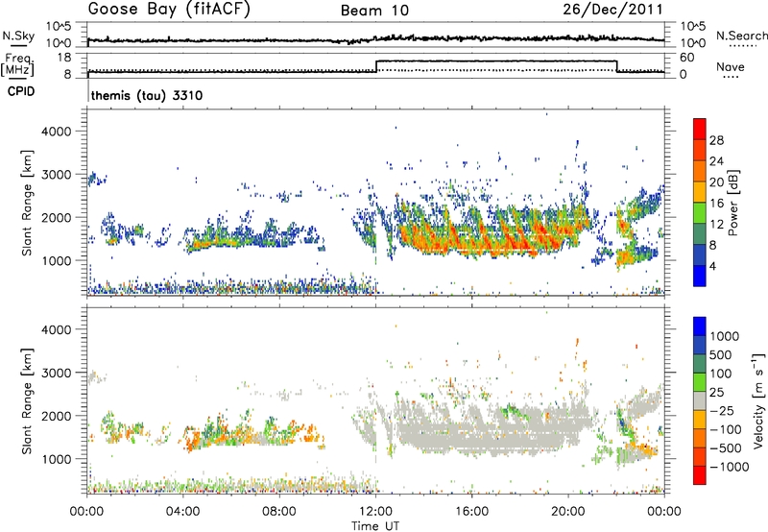Click "4000" on the power panel range axis
768x532 pixels.
(56, 132)
